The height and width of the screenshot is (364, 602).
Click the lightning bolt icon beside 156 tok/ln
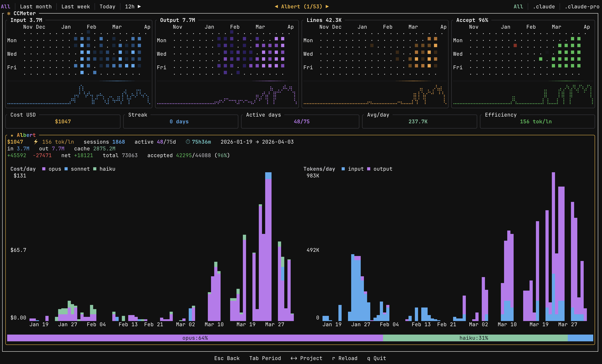click(x=36, y=142)
